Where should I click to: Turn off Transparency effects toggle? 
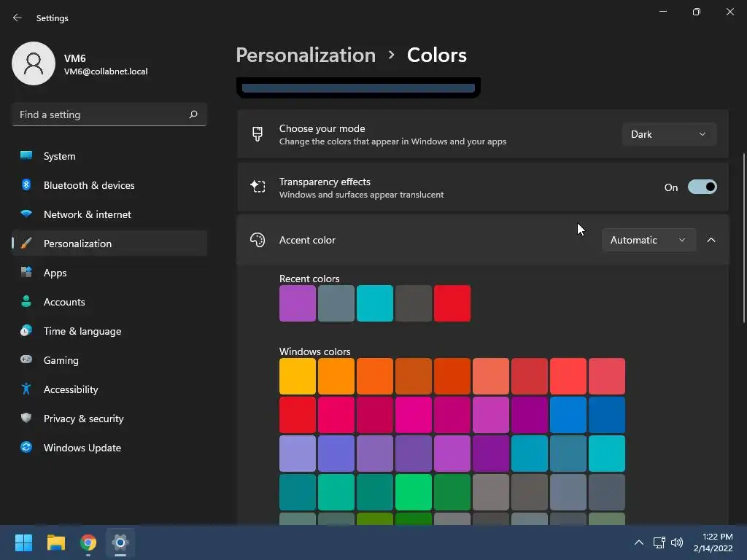703,187
